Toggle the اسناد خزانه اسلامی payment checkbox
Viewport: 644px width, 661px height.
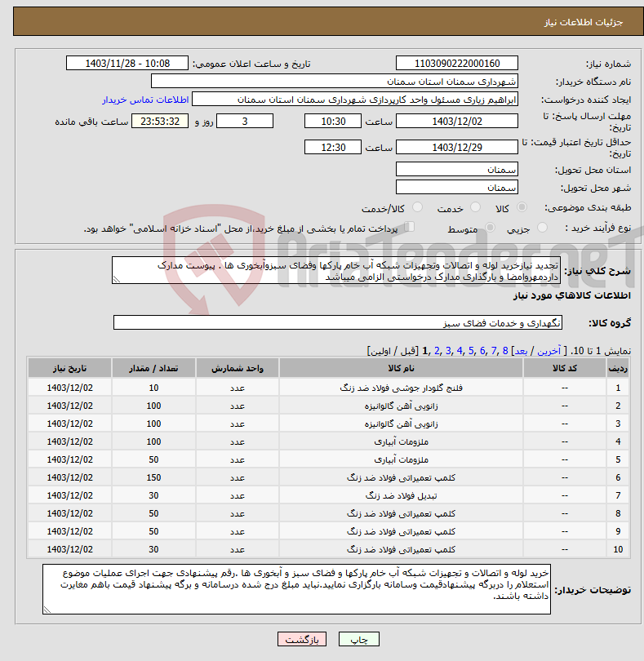point(409,227)
